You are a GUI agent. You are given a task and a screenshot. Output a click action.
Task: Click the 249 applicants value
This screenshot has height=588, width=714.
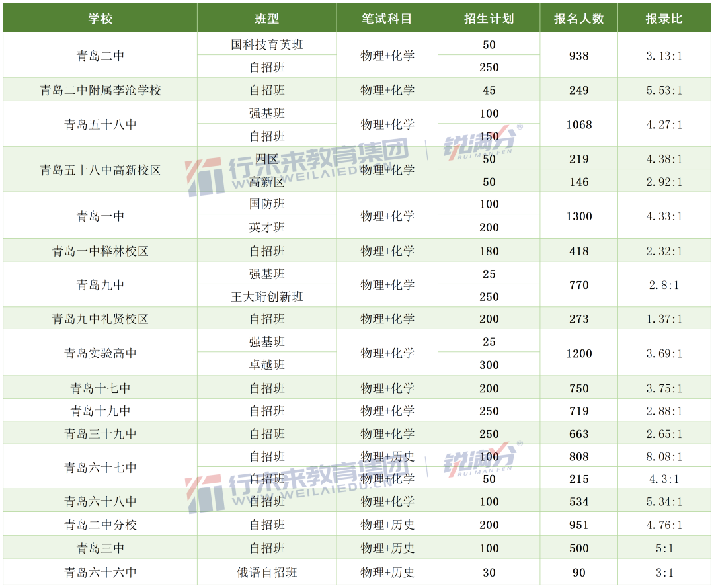pyautogui.click(x=578, y=90)
